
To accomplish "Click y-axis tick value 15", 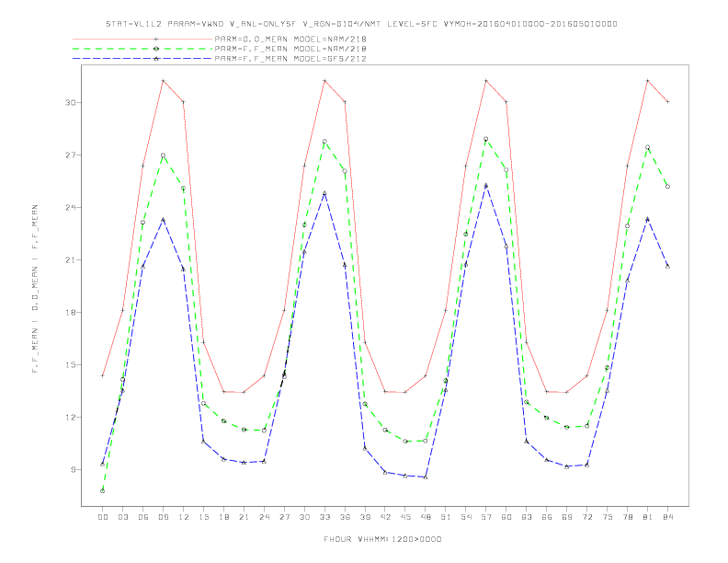I will [x=71, y=365].
